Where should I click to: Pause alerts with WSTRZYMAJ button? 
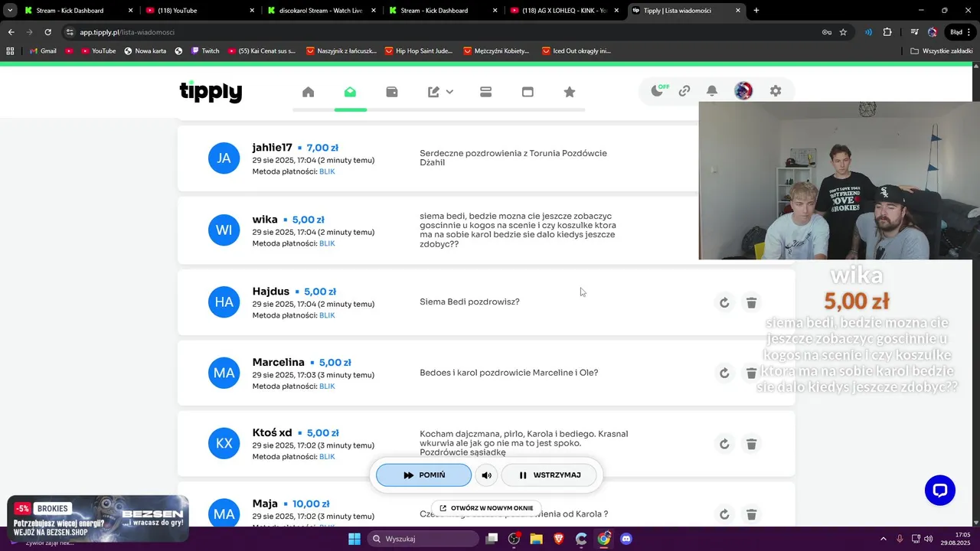550,475
